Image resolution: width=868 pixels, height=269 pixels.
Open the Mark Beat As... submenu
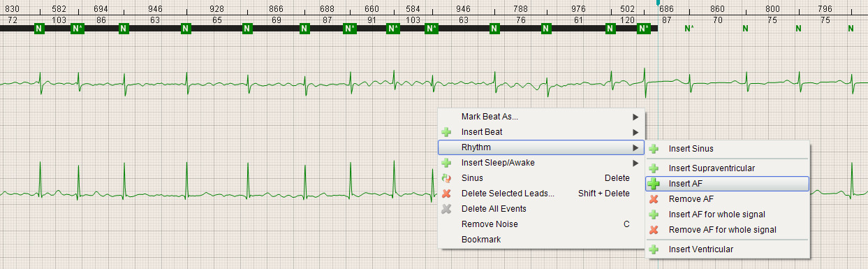pyautogui.click(x=540, y=117)
